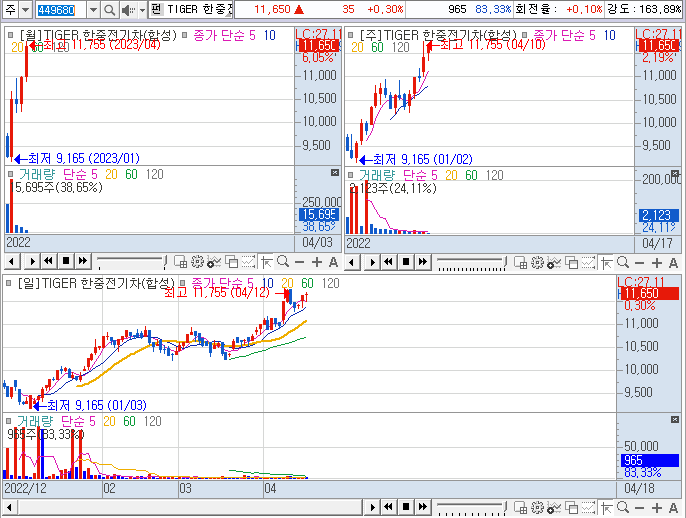Click the 편 edit button beside stock name
The width and height of the screenshot is (686, 518).
point(156,9)
